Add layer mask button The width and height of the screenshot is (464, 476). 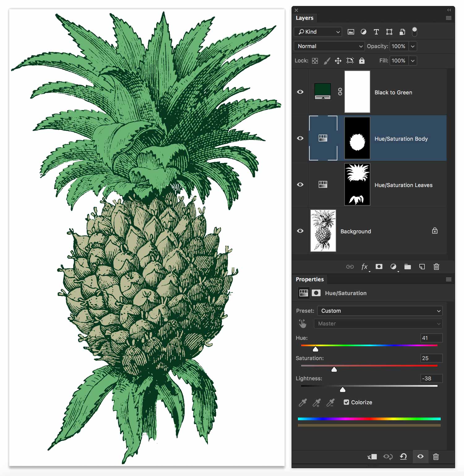pyautogui.click(x=379, y=266)
